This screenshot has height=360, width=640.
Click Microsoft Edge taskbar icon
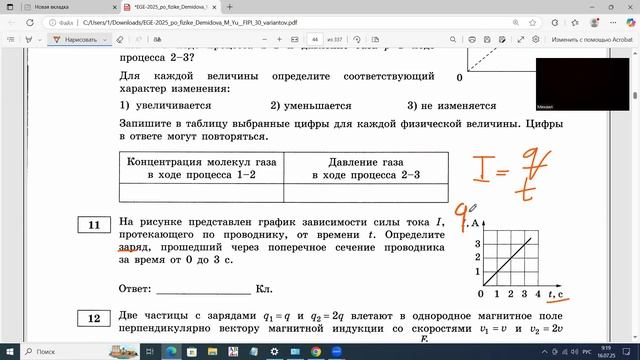tap(171, 351)
